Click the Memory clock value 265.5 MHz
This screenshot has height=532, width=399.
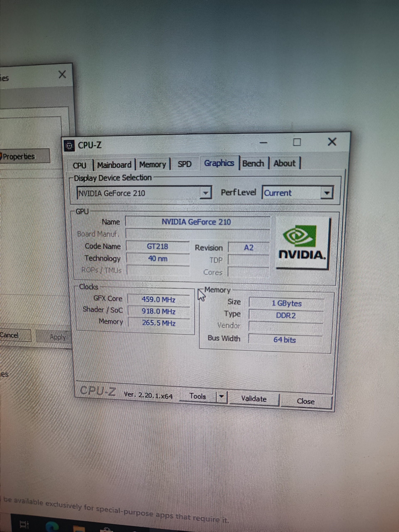point(159,323)
